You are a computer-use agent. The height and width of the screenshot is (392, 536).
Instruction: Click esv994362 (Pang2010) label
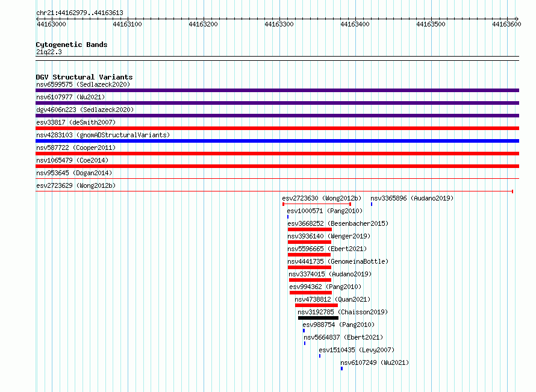[x=325, y=287]
